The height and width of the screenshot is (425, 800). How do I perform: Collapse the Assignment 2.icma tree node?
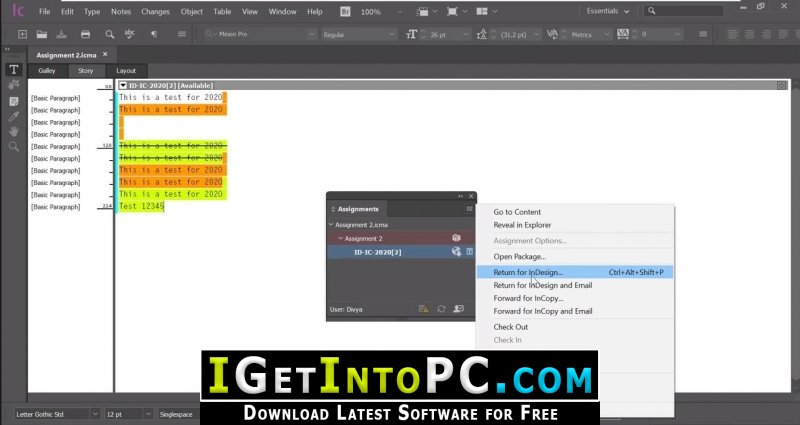331,224
